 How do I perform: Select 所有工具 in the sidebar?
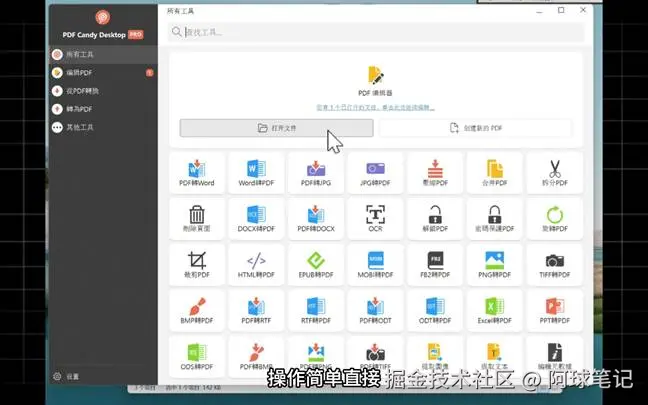103,54
